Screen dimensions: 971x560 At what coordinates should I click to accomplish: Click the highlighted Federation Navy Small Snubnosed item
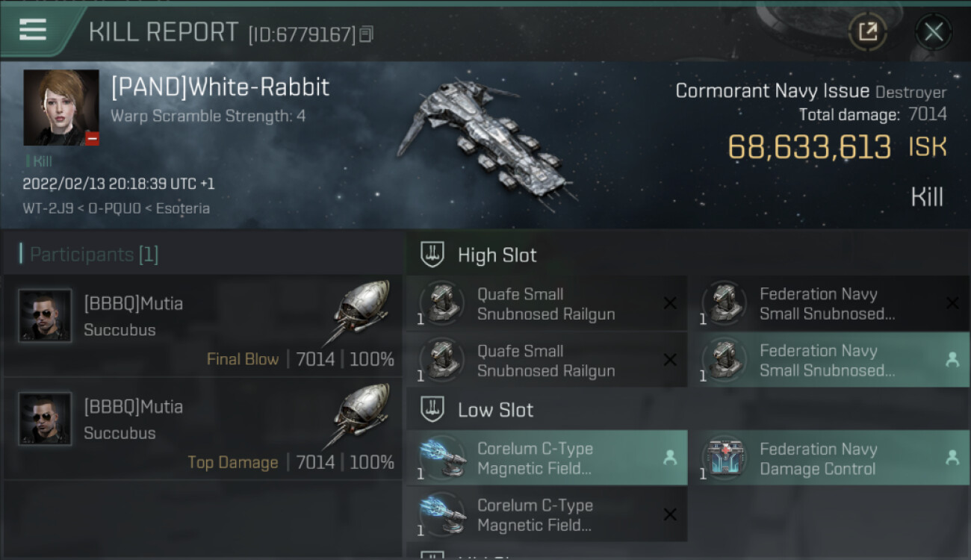point(829,360)
